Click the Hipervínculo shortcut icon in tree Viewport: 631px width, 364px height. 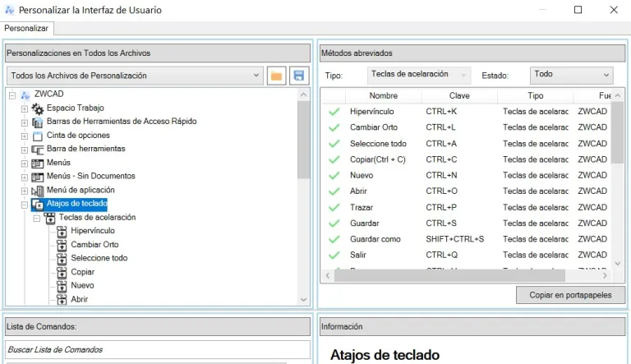point(62,232)
